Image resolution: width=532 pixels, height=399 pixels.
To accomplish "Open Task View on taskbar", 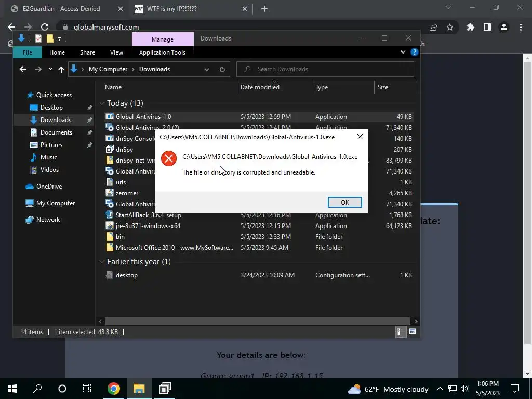I will [87, 389].
